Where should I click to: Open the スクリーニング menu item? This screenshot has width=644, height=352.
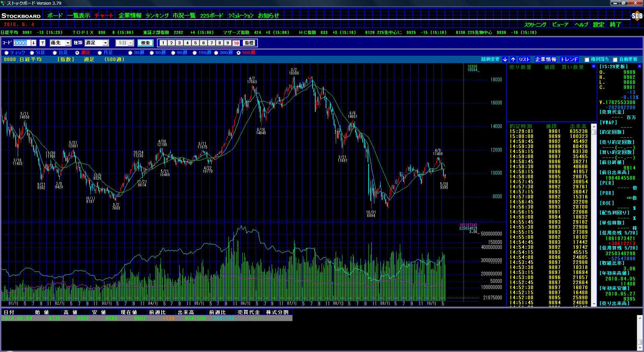tap(535, 25)
